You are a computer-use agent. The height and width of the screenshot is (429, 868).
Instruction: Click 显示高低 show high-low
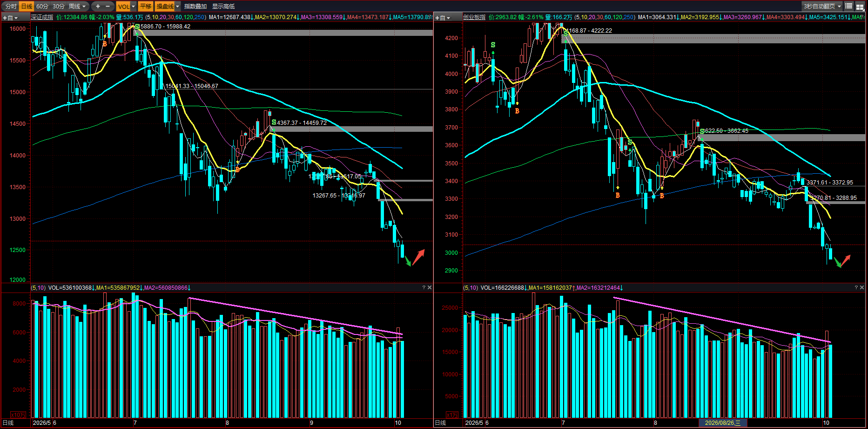(223, 6)
